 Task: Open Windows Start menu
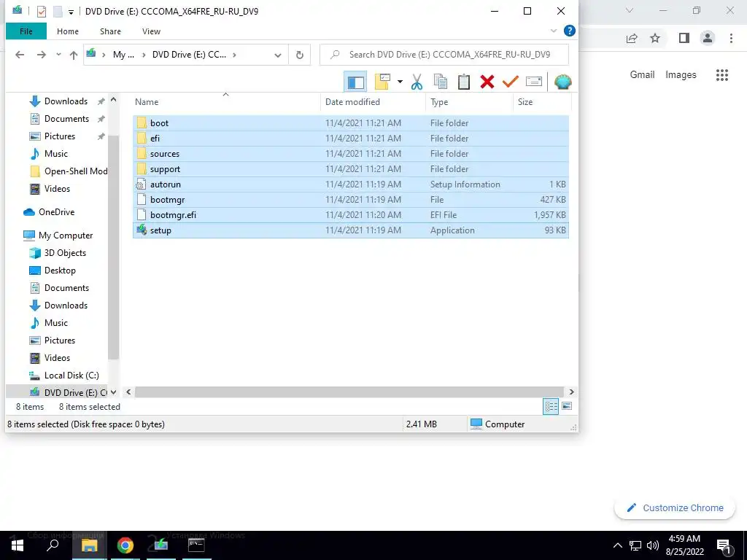pyautogui.click(x=18, y=545)
